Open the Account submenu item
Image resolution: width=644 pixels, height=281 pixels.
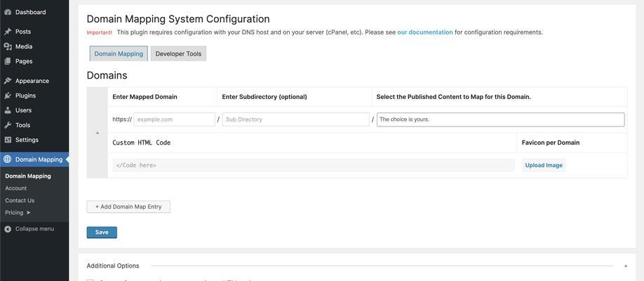(x=16, y=188)
